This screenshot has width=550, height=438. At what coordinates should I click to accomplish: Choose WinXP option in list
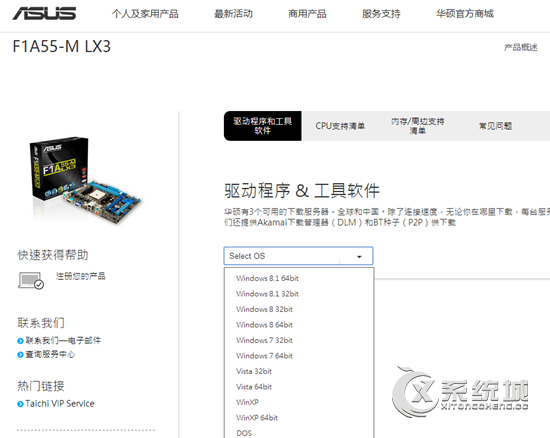pos(247,402)
